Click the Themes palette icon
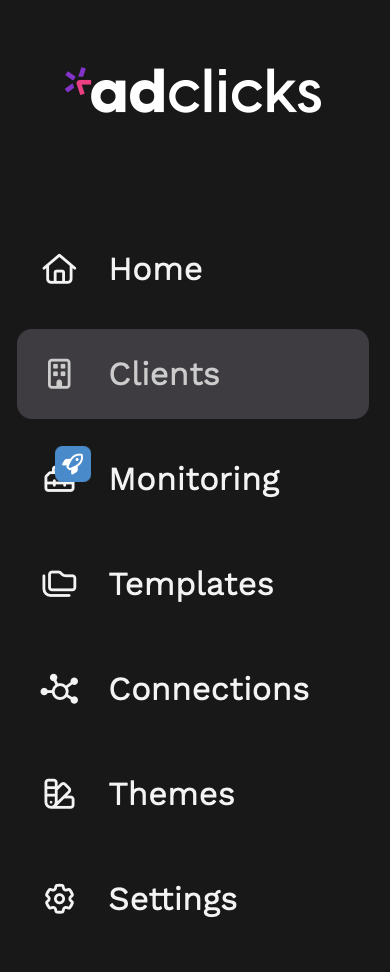 (60, 794)
